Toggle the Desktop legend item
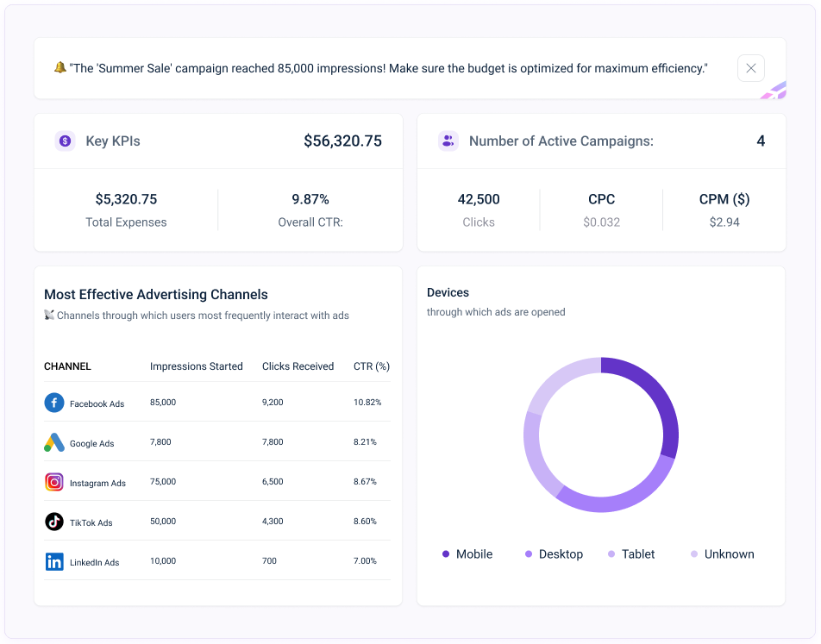 point(554,554)
